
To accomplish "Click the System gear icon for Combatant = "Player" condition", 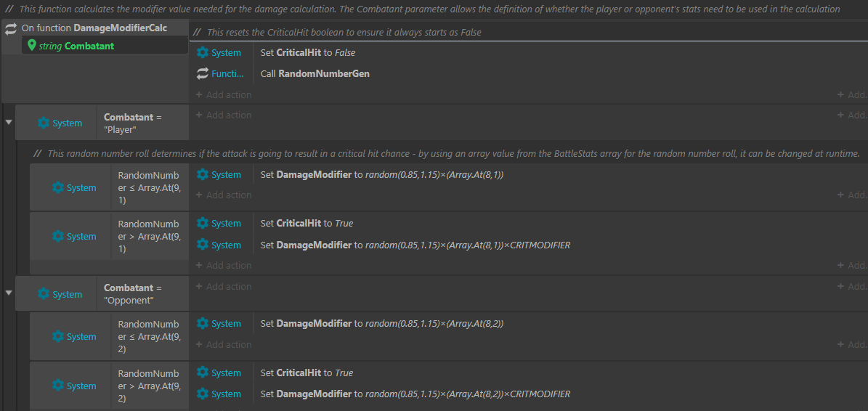I will coord(44,123).
